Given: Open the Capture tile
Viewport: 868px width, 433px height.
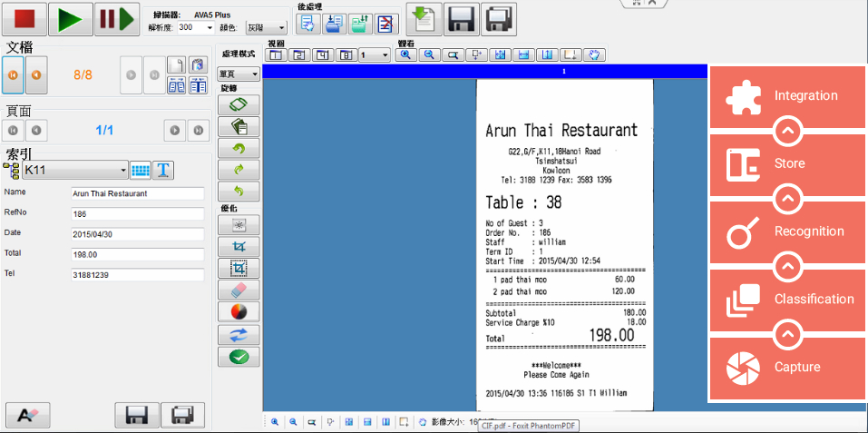Looking at the screenshot, I should coord(787,367).
